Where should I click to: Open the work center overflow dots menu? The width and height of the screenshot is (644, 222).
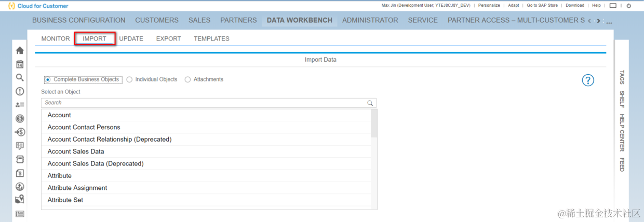tap(609, 22)
